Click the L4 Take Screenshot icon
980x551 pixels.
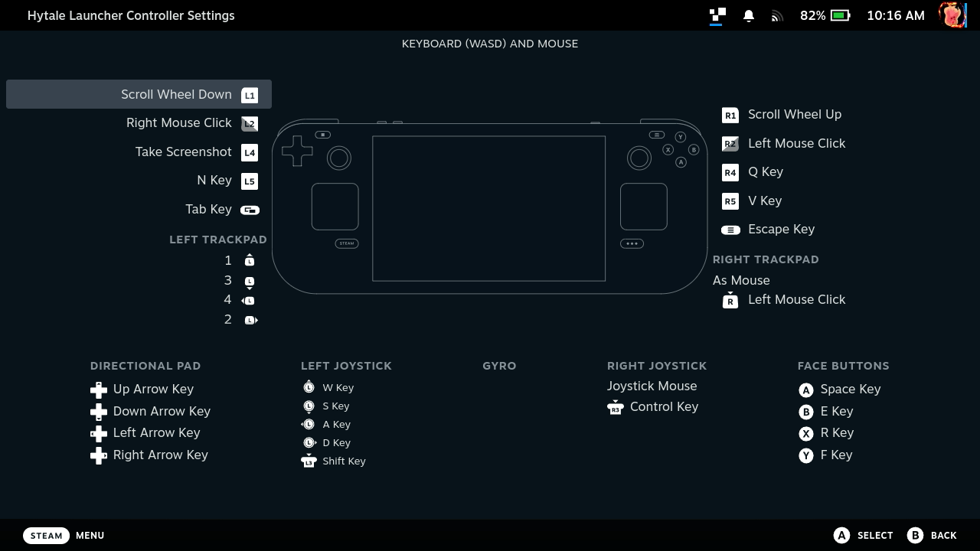tap(250, 152)
